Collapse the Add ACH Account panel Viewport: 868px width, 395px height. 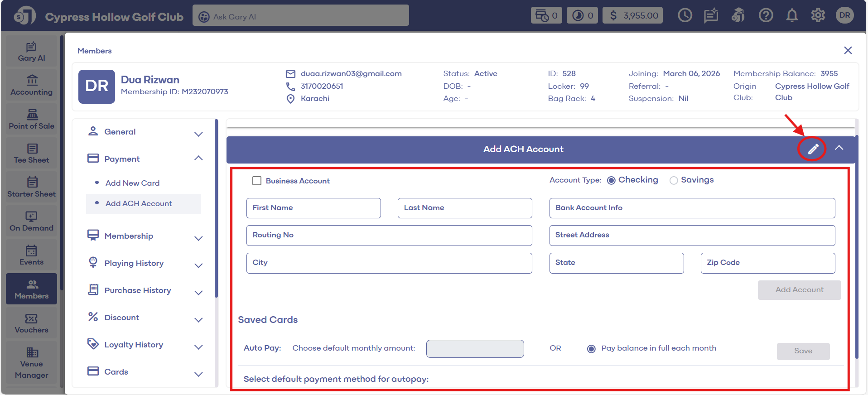point(839,148)
